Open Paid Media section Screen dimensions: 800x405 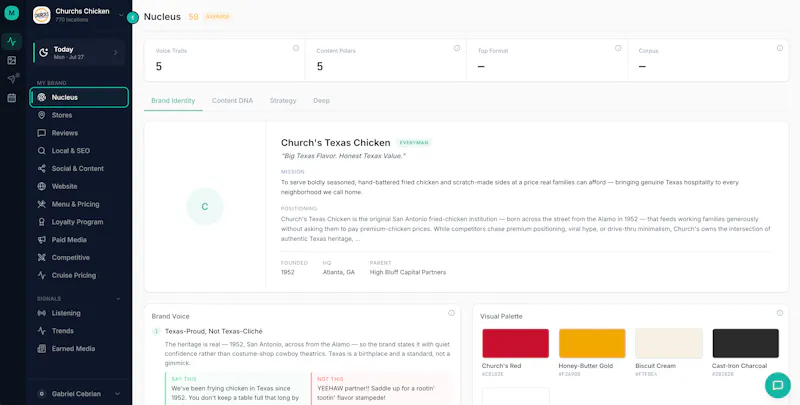tap(79, 240)
